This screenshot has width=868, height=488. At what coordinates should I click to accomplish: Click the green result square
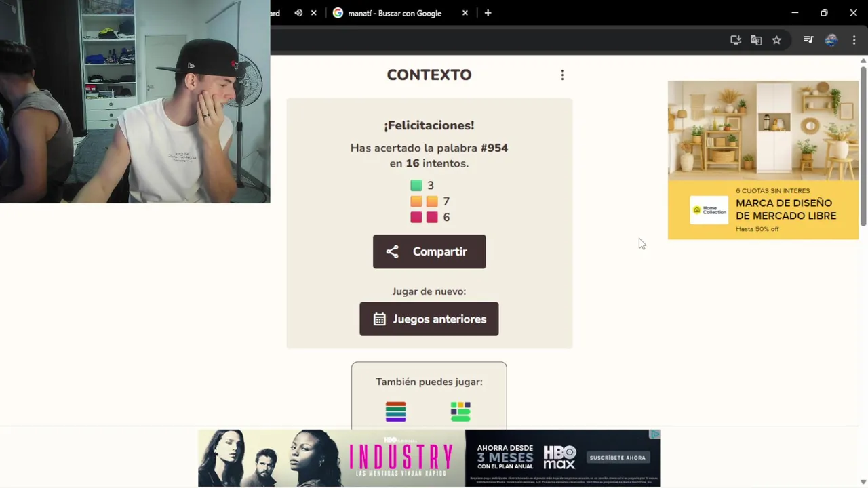416,185
